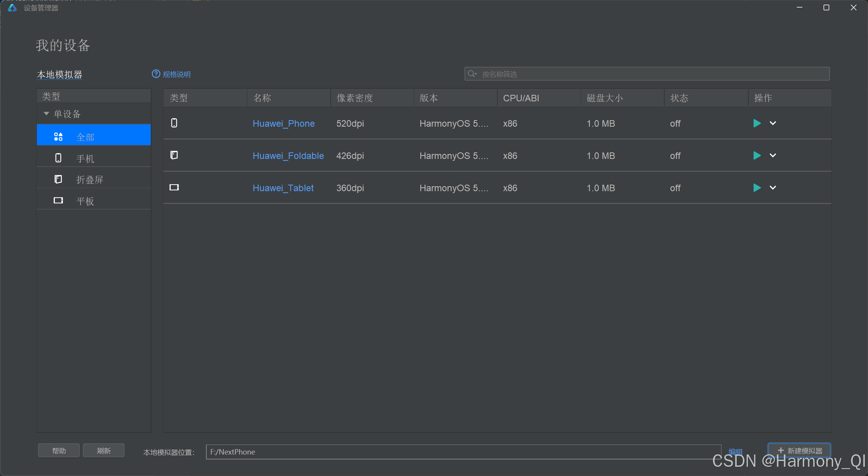
Task: Click the foldable icon beside 折叠屏
Action: coord(58,179)
